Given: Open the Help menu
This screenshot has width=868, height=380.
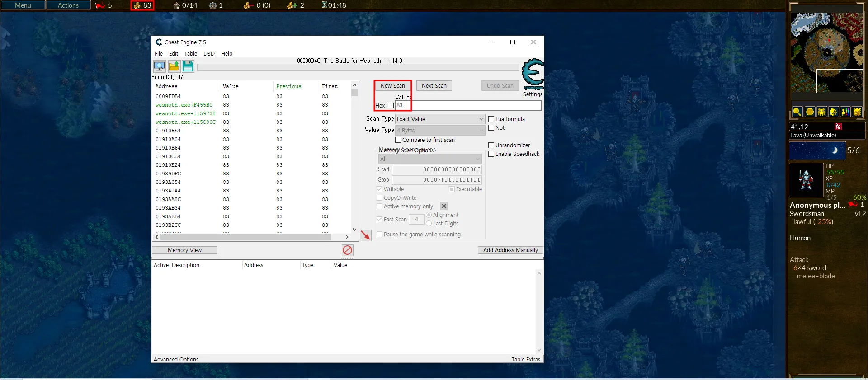Looking at the screenshot, I should coord(226,53).
